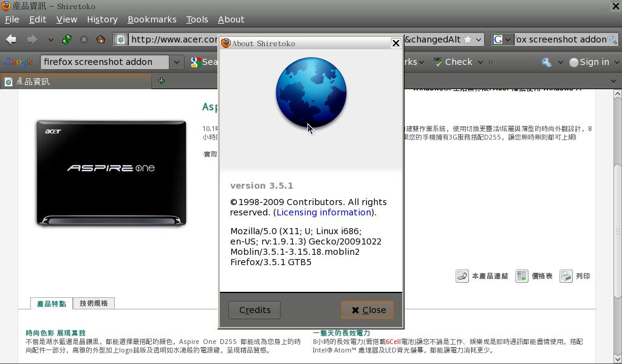This screenshot has height=364, width=622.
Task: Switch to 技術規格 specifications tab
Action: click(94, 303)
